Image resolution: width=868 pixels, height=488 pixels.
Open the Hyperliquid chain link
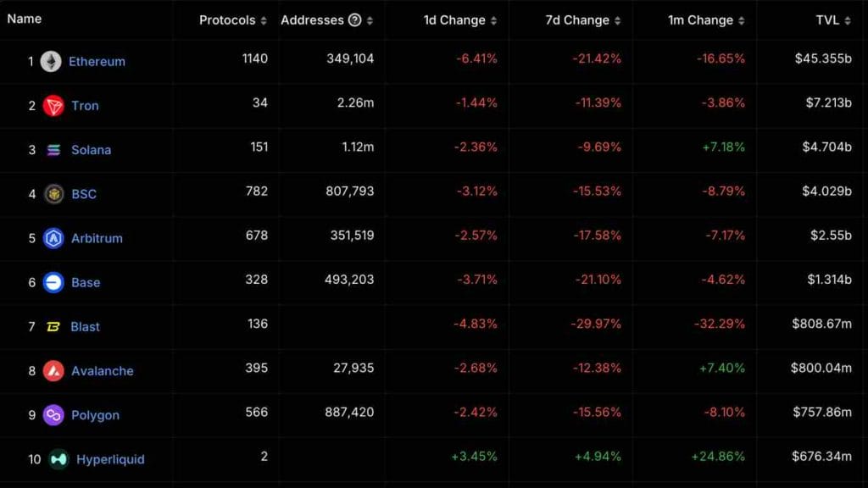click(110, 459)
